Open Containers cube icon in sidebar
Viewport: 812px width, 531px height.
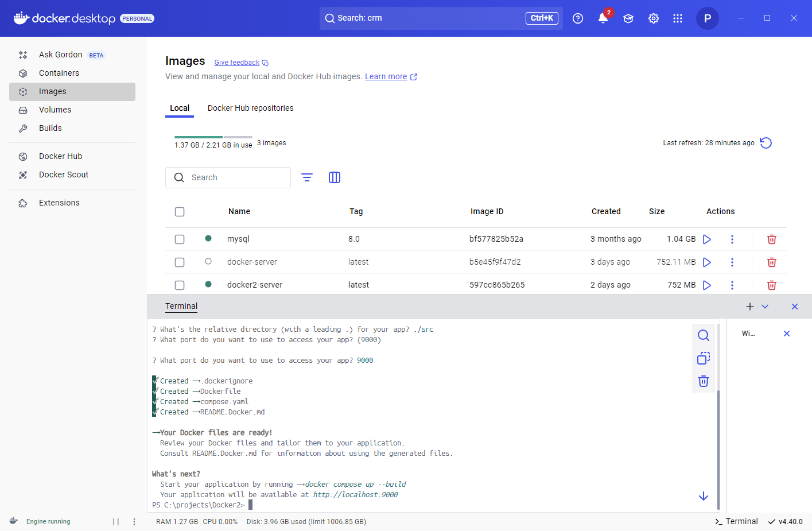click(x=23, y=73)
